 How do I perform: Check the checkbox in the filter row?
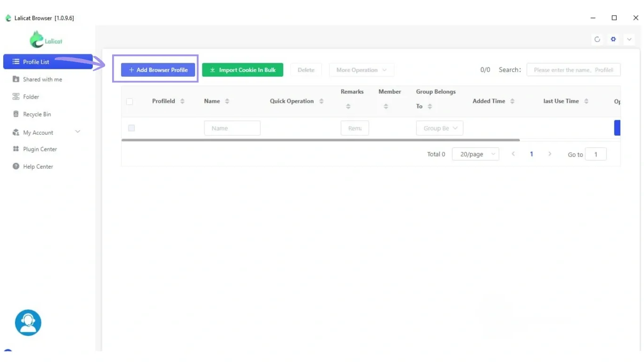[132, 128]
